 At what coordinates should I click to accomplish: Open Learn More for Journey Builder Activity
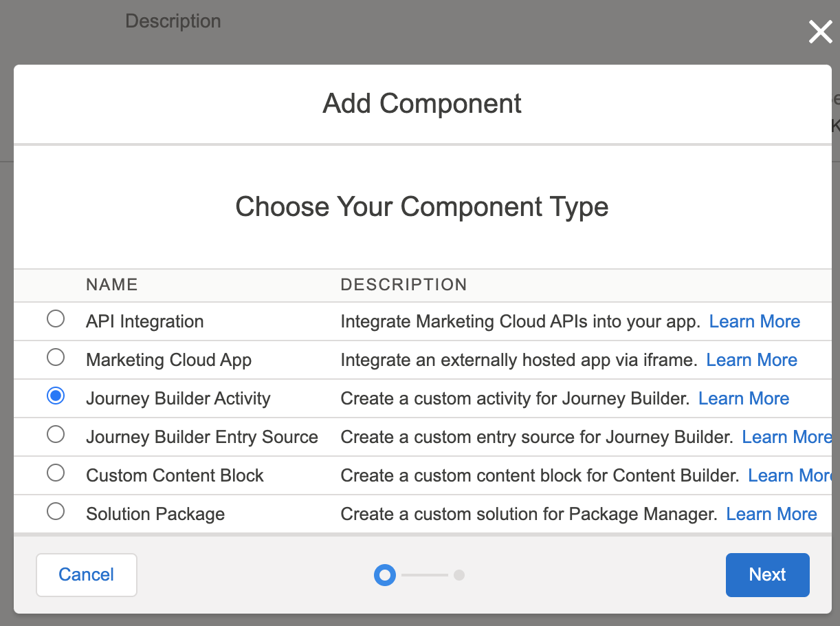(743, 398)
